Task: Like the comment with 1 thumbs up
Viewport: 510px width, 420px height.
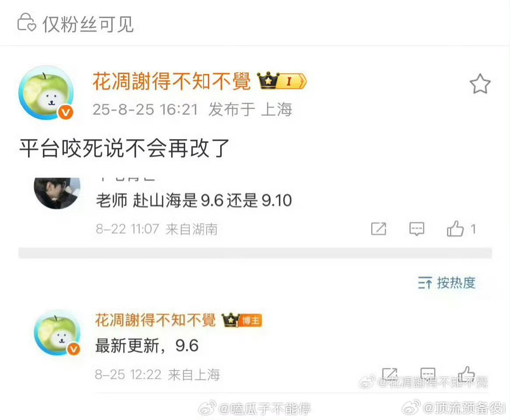Action: pos(461,228)
